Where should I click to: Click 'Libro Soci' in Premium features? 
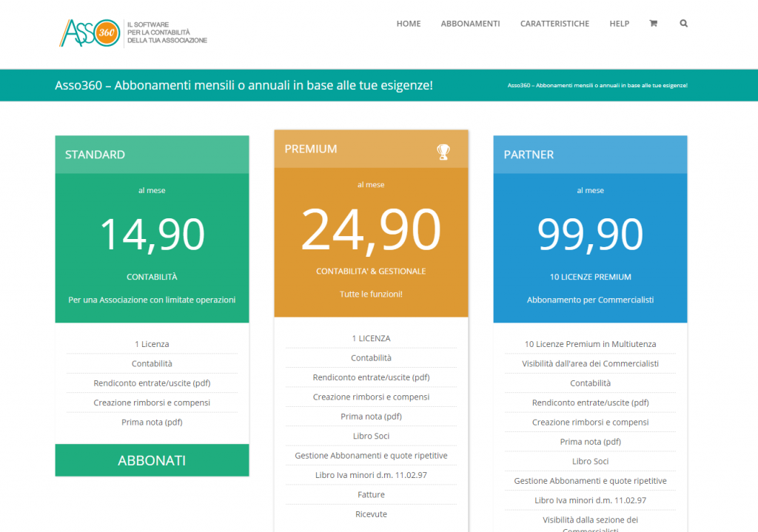click(x=371, y=436)
